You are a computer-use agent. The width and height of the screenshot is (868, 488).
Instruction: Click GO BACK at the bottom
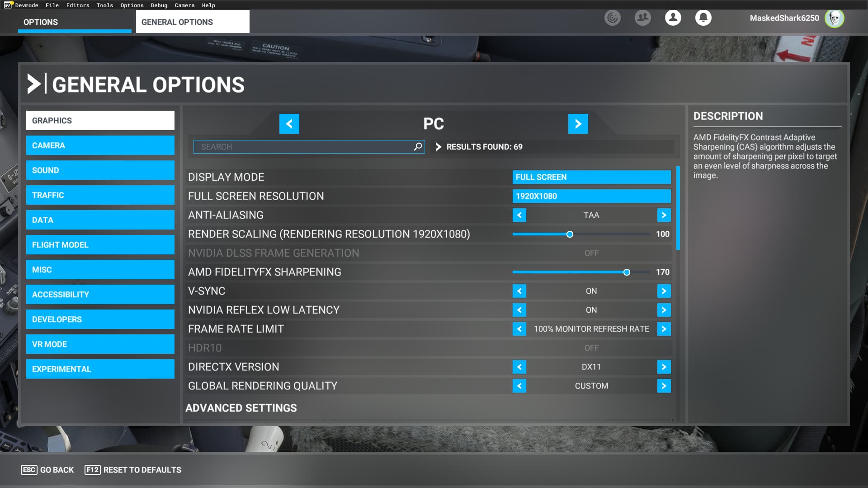tap(47, 469)
